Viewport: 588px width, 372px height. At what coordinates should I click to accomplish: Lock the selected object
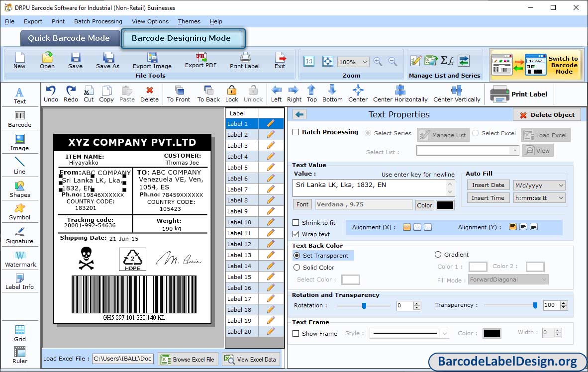point(232,94)
